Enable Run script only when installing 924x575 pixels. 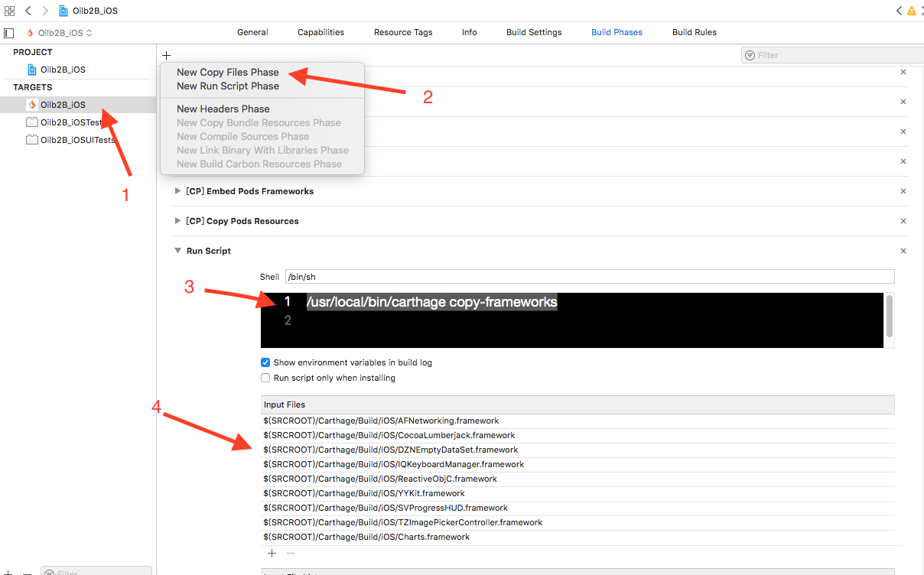click(x=265, y=378)
